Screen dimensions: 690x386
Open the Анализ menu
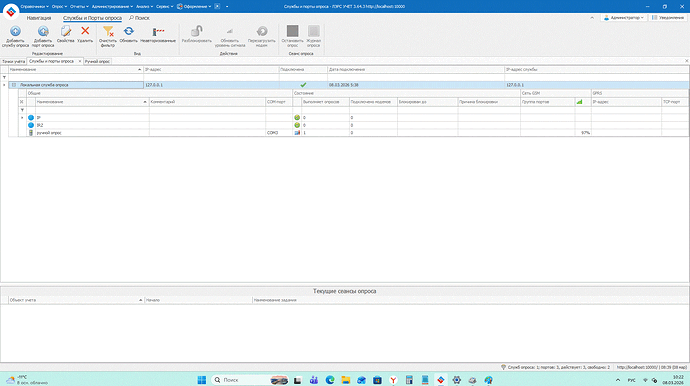tap(144, 7)
